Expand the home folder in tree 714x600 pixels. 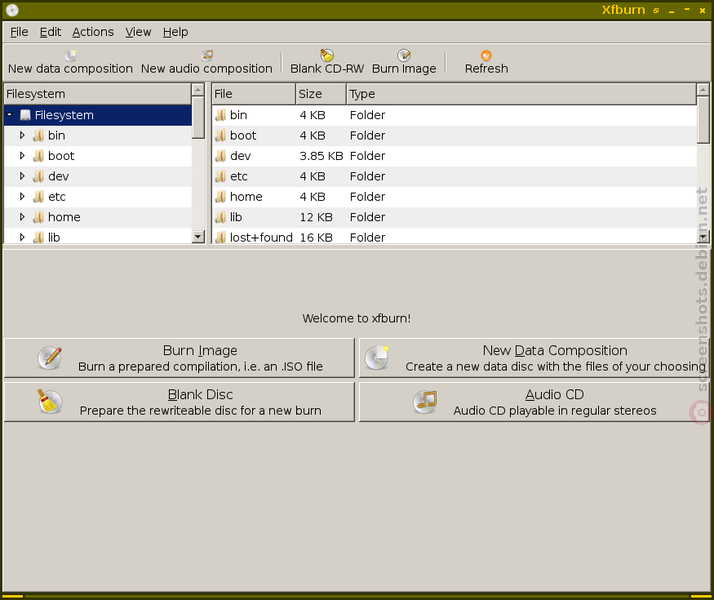pos(22,217)
